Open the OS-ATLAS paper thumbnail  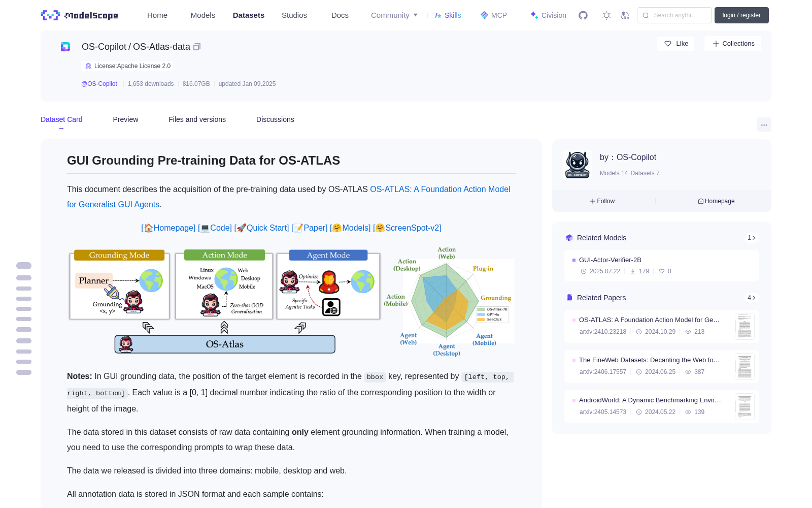tap(745, 326)
